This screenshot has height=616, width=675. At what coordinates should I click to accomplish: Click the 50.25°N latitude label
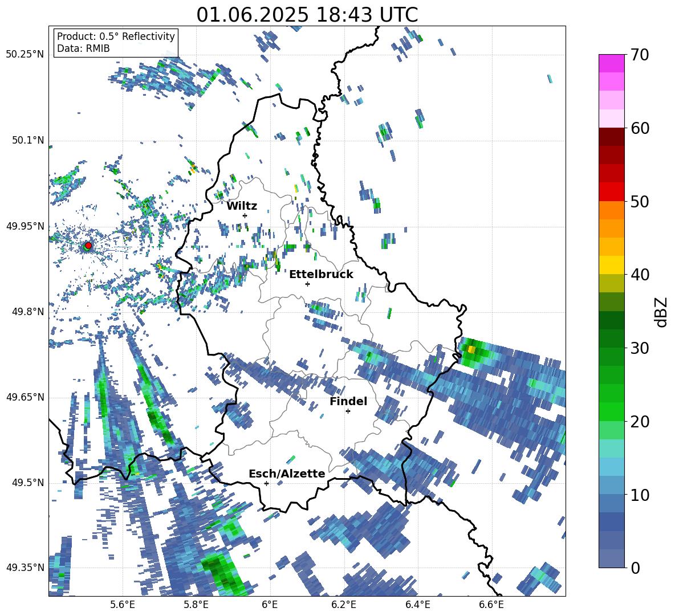(25, 55)
